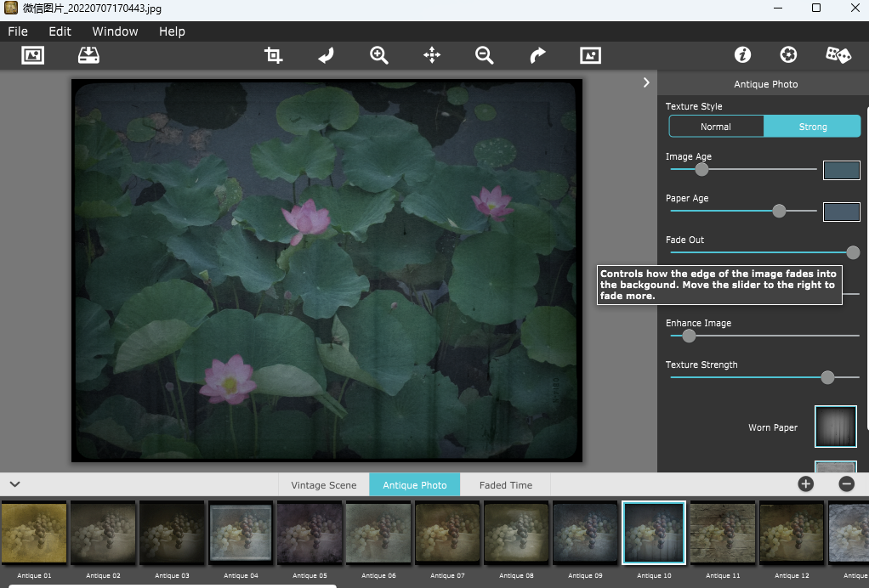Image resolution: width=869 pixels, height=588 pixels.
Task: Click the app icon in title bar
Action: [x=11, y=8]
